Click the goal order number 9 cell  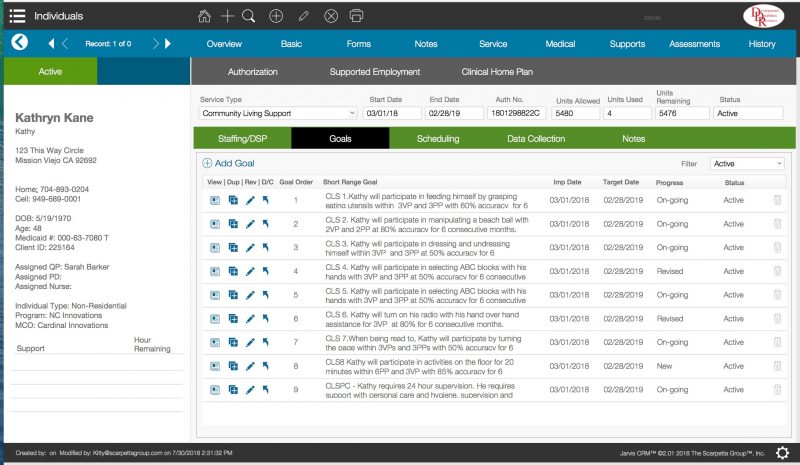[295, 389]
